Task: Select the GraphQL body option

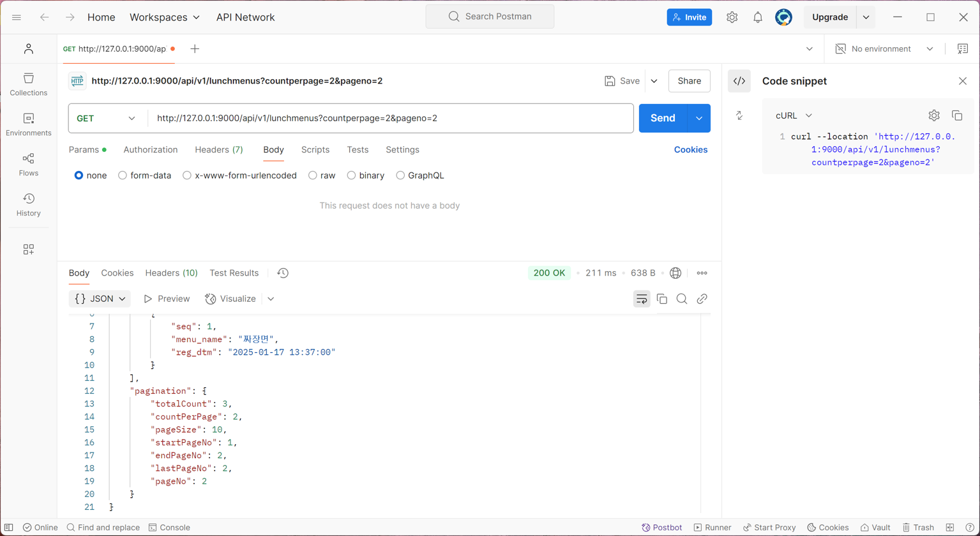Action: (420, 175)
